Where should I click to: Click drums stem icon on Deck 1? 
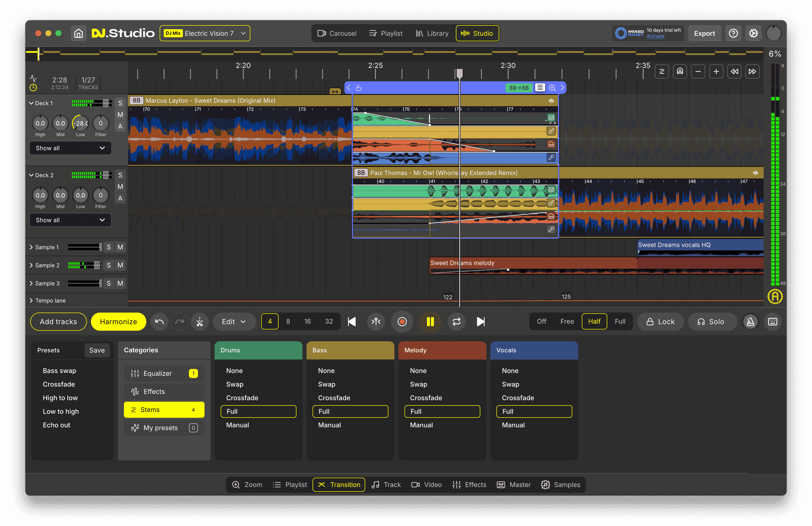coord(551,118)
